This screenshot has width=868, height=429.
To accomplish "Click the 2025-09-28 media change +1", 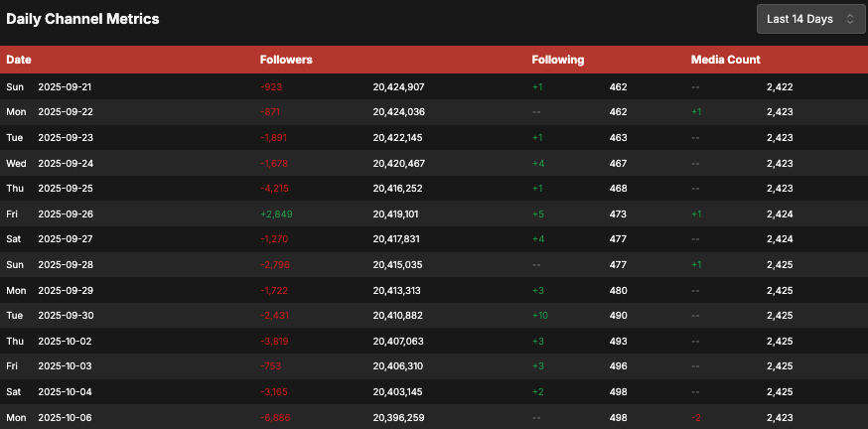I will (x=696, y=265).
